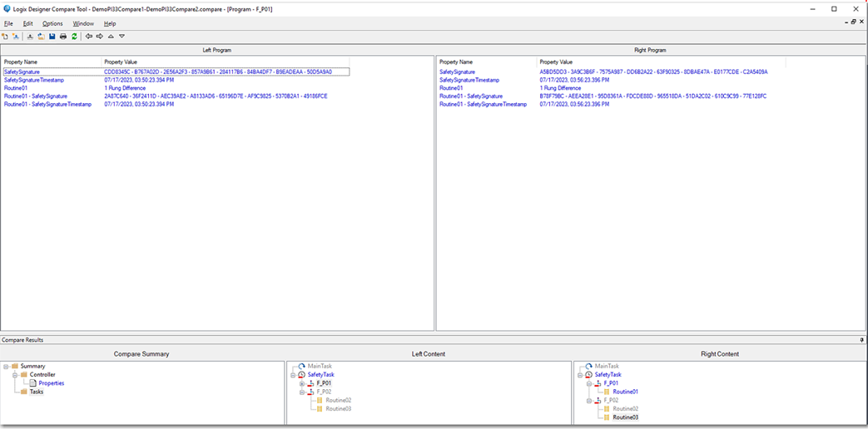Click the Save (blue floppy disk) icon
The height and width of the screenshot is (429, 868).
tap(52, 37)
